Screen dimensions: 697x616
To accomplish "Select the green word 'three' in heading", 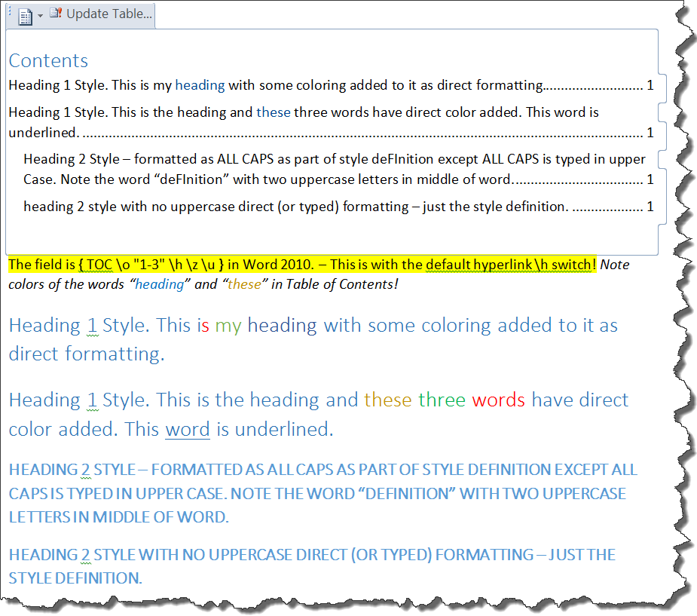I will click(x=445, y=400).
